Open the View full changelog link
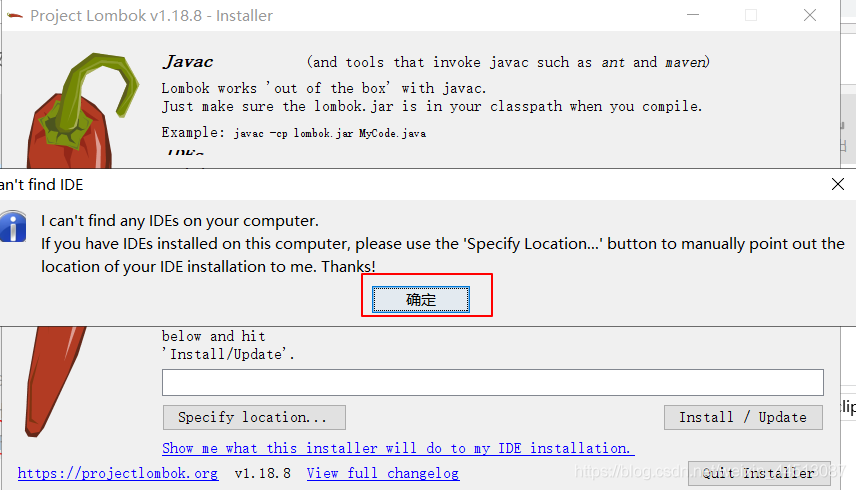The image size is (856, 490). [x=383, y=473]
